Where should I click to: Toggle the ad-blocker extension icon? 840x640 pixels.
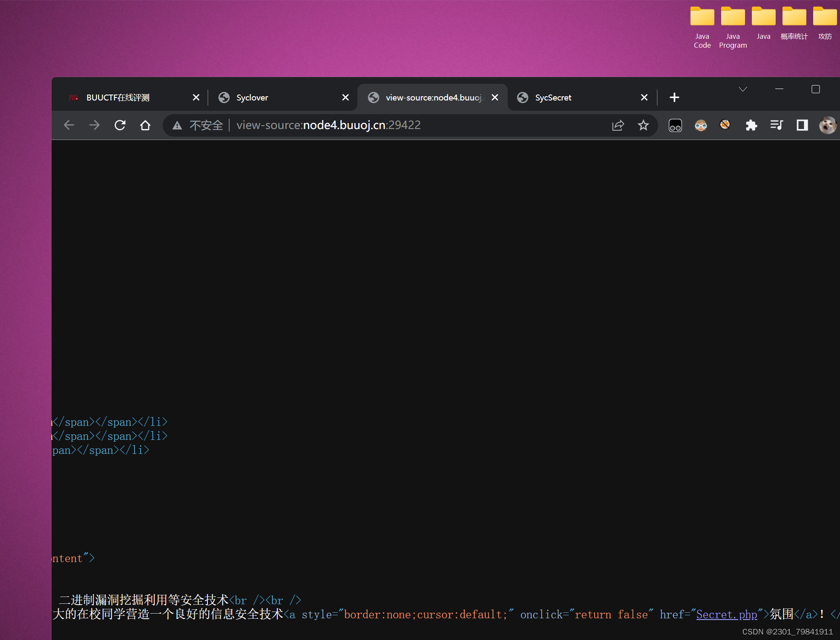(x=725, y=125)
